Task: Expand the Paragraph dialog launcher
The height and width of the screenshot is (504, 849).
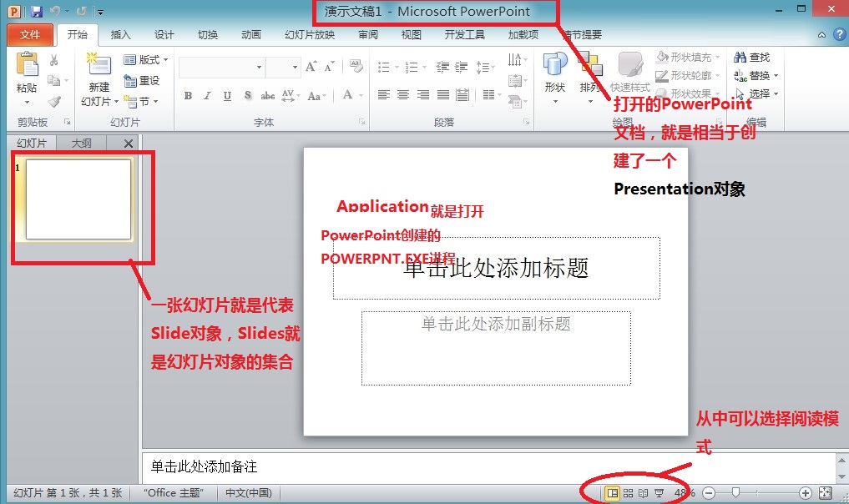Action: click(x=526, y=123)
